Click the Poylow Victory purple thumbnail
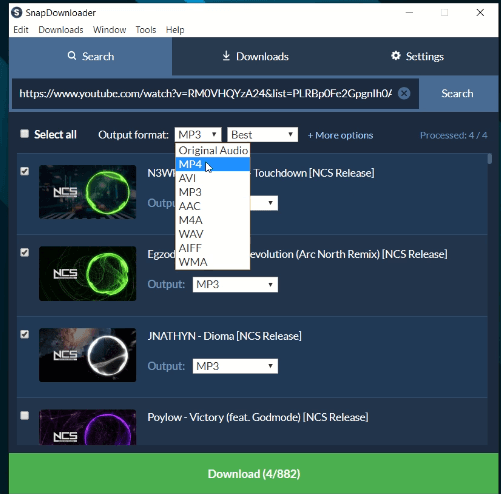The width and height of the screenshot is (501, 494). click(x=87, y=427)
